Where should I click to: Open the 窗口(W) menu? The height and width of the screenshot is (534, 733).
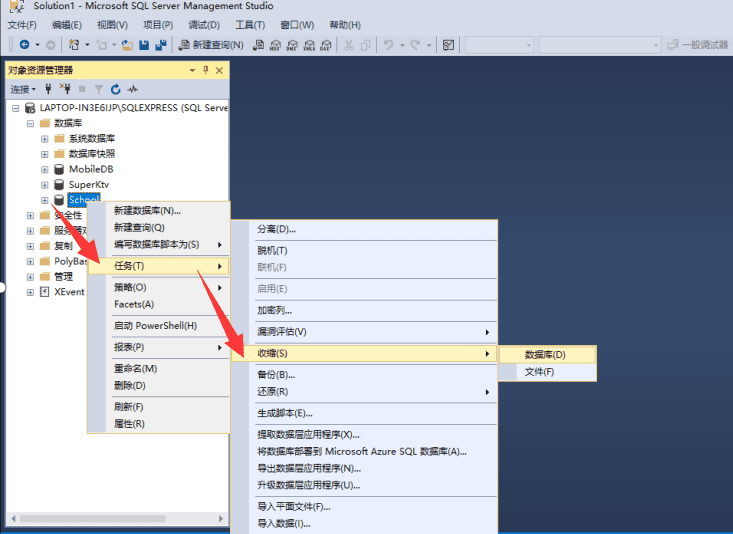tap(297, 25)
